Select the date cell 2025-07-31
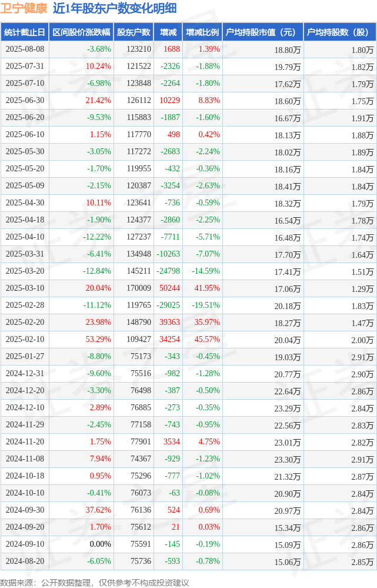This screenshot has width=377, height=588. [25, 67]
